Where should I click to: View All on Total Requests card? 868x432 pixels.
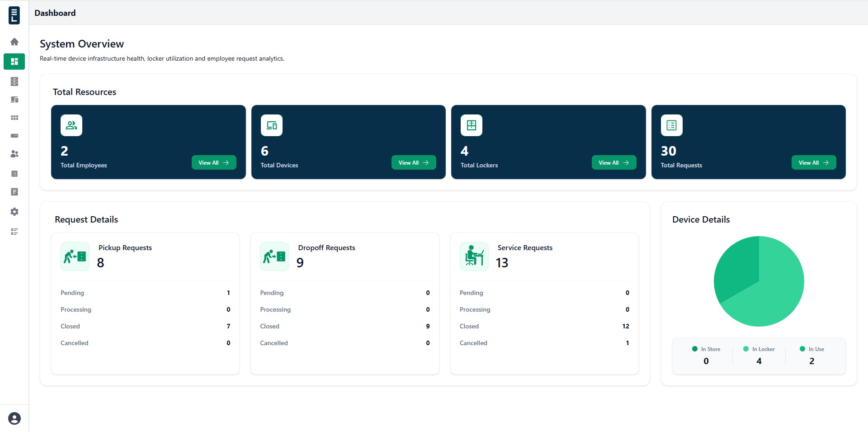[x=814, y=162]
